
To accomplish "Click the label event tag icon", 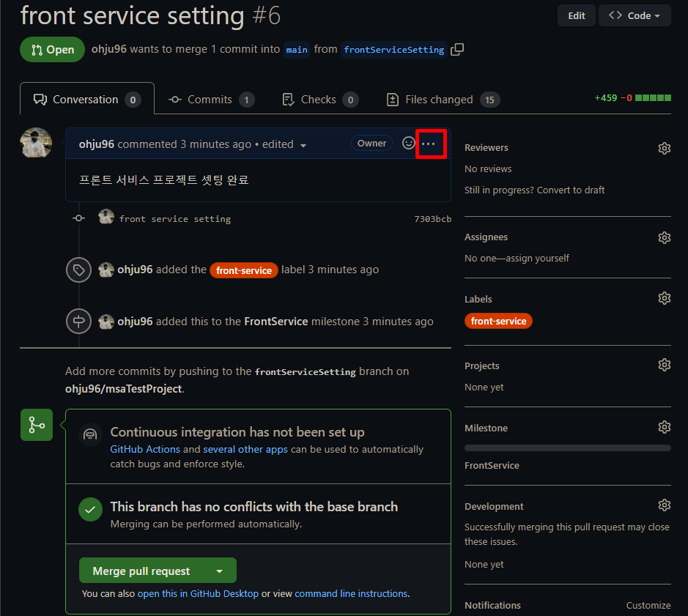I will click(78, 270).
